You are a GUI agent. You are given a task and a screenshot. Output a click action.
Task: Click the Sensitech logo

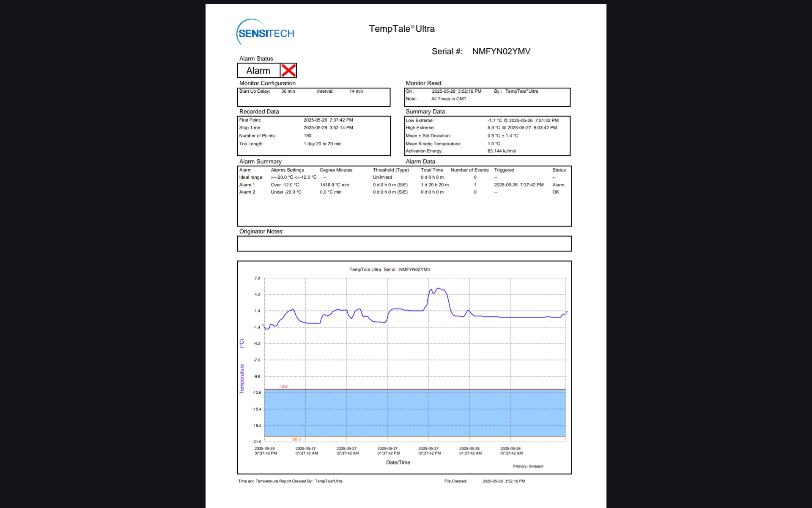(265, 32)
